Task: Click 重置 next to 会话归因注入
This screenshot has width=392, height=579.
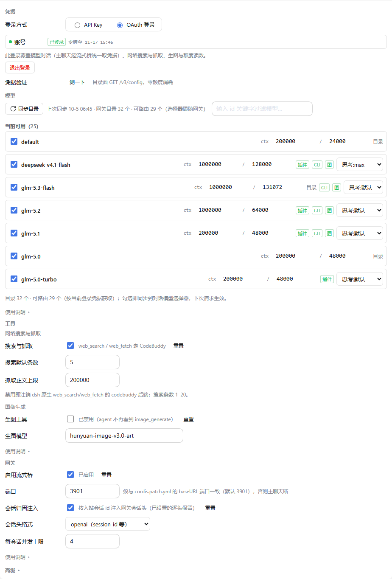Action: coord(210,508)
